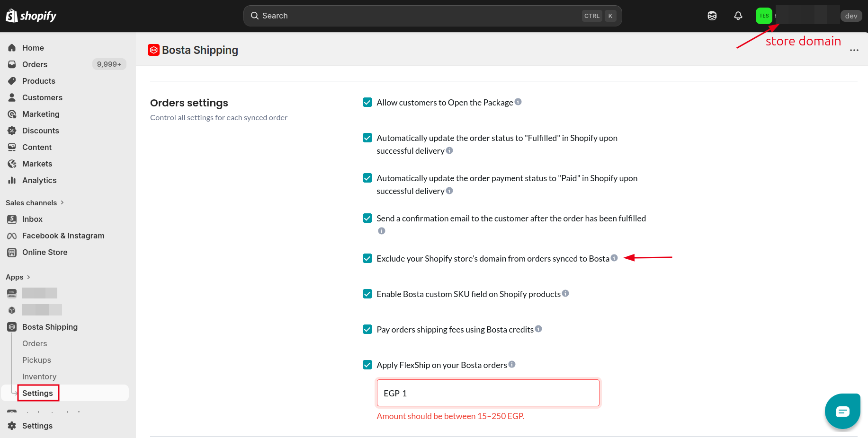The height and width of the screenshot is (438, 868).
Task: Click the Customers person icon
Action: coord(12,97)
